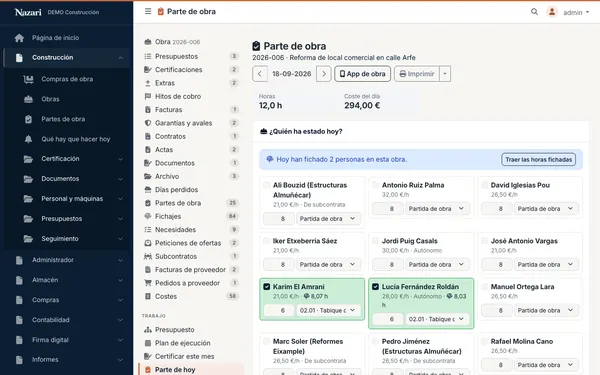Expand the Contabilidad menu
600x375 pixels.
(68, 320)
